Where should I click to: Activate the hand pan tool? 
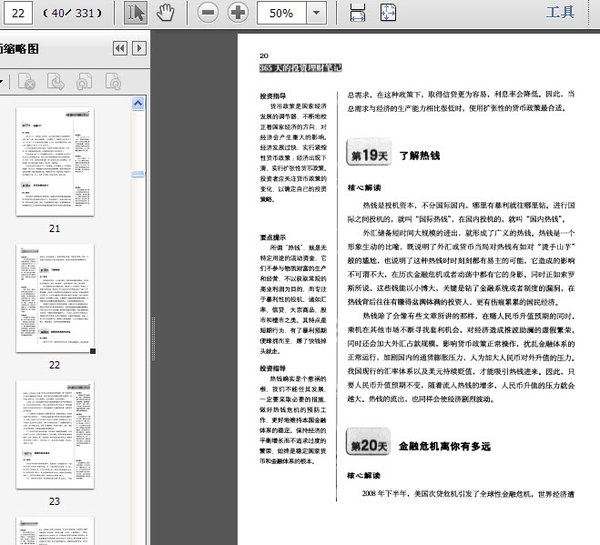(165, 13)
